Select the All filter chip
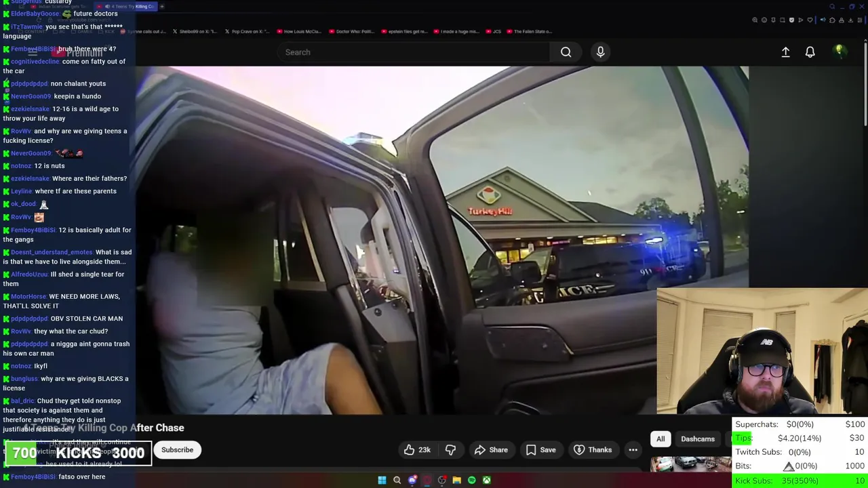The height and width of the screenshot is (488, 868). point(660,439)
